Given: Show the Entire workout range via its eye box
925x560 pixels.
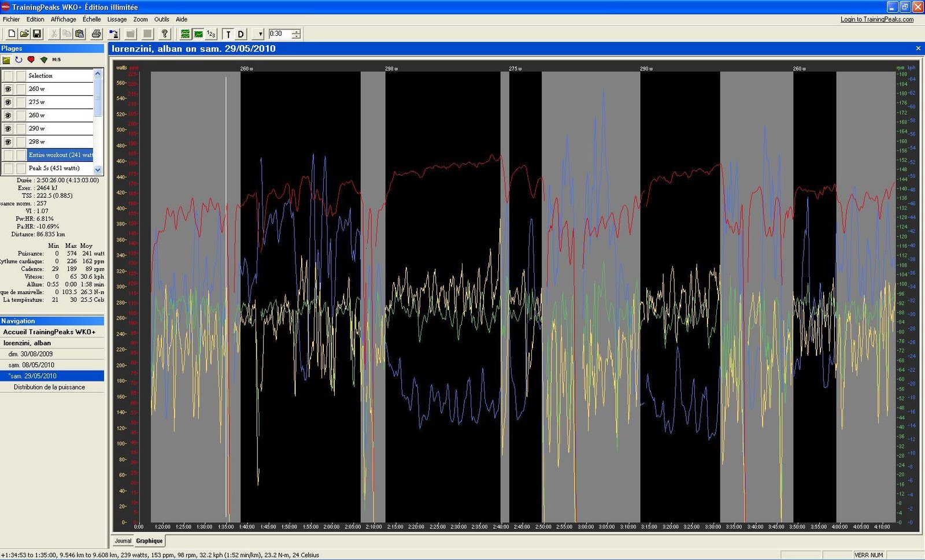Looking at the screenshot, I should [x=8, y=155].
